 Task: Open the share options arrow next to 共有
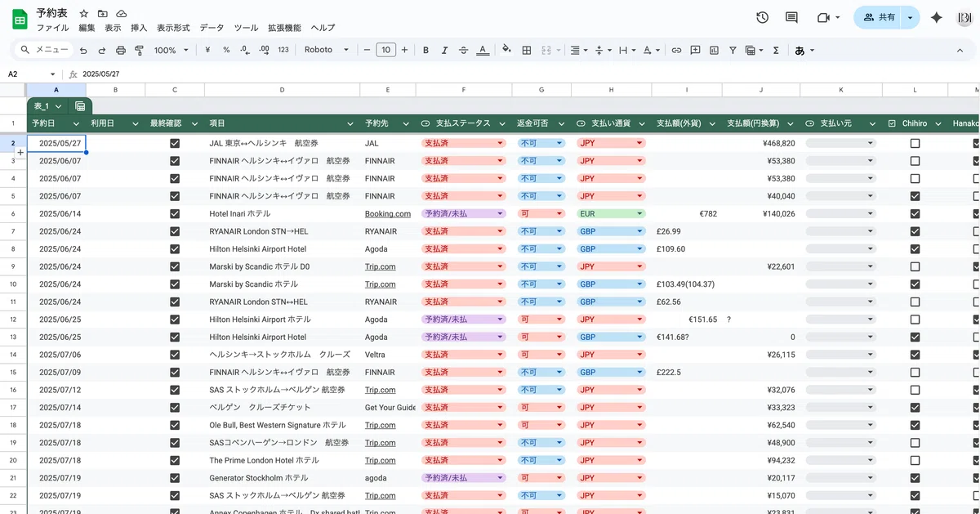[x=910, y=17]
